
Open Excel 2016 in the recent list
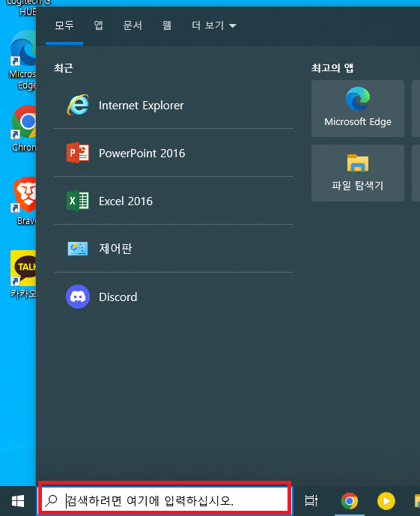[x=174, y=201]
